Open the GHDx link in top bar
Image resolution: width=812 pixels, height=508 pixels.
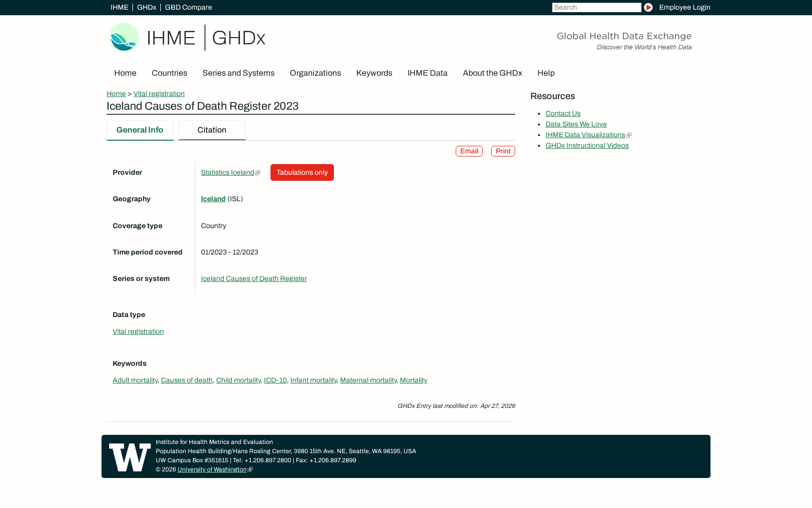point(147,8)
